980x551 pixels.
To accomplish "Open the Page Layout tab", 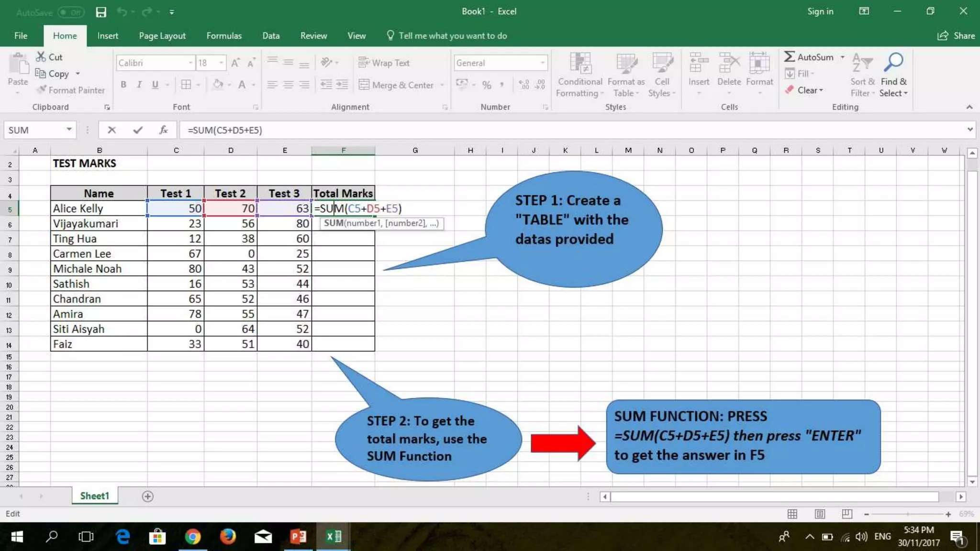I will click(x=162, y=36).
